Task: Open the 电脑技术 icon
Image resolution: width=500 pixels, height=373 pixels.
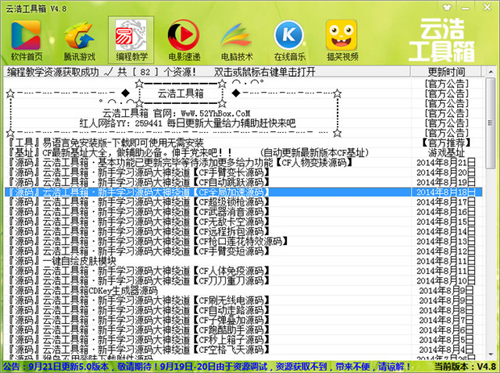Action: (237, 40)
